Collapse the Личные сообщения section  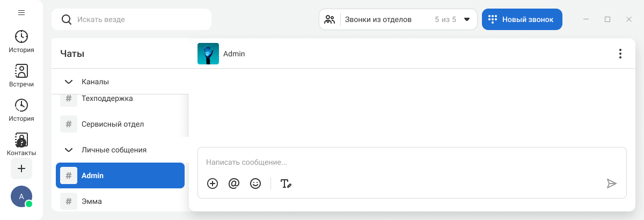click(69, 150)
